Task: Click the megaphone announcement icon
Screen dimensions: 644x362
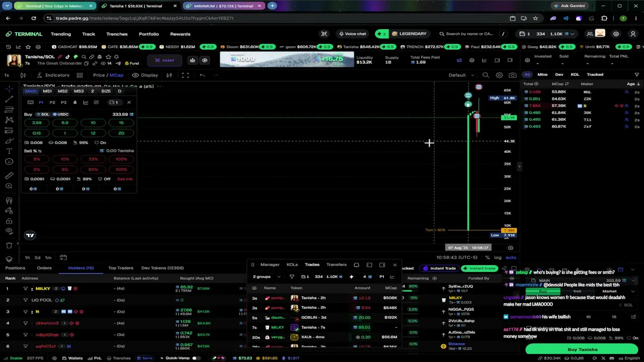Action: [x=459, y=60]
